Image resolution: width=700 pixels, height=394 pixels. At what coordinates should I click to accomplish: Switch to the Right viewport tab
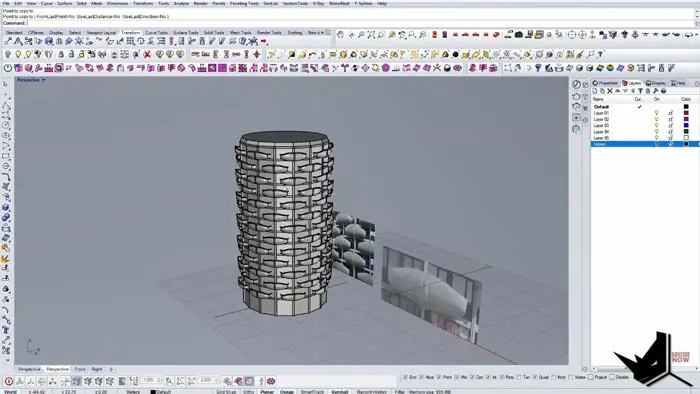(97, 369)
